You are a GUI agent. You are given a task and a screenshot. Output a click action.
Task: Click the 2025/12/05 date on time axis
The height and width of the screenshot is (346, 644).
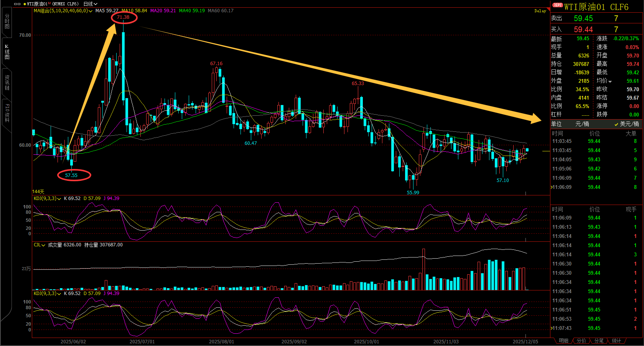pyautogui.click(x=525, y=341)
